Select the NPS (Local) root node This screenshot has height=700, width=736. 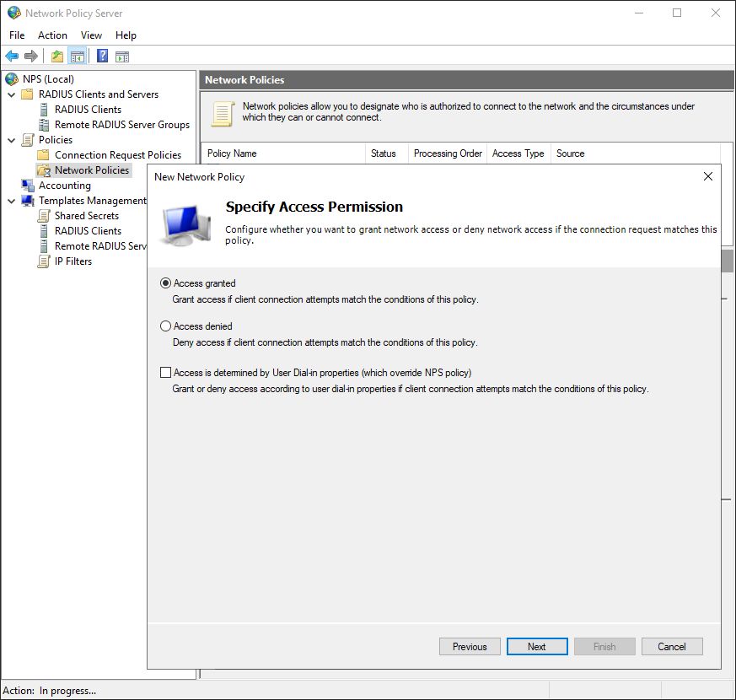pyautogui.click(x=48, y=79)
